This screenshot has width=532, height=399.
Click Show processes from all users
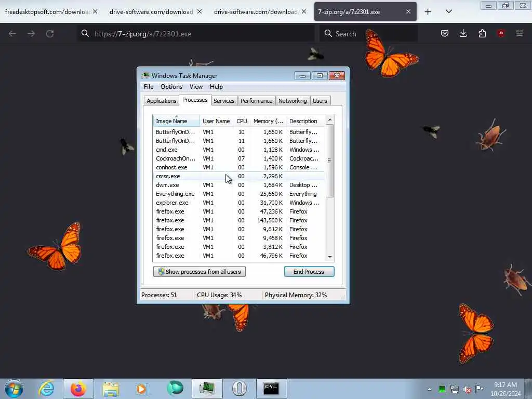point(199,272)
